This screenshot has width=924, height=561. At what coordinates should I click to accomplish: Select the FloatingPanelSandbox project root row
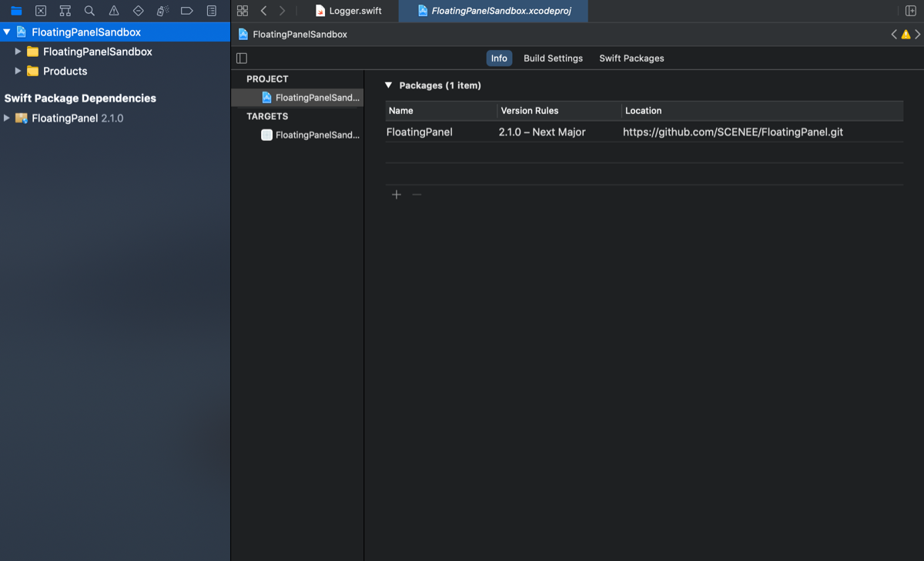tap(115, 32)
